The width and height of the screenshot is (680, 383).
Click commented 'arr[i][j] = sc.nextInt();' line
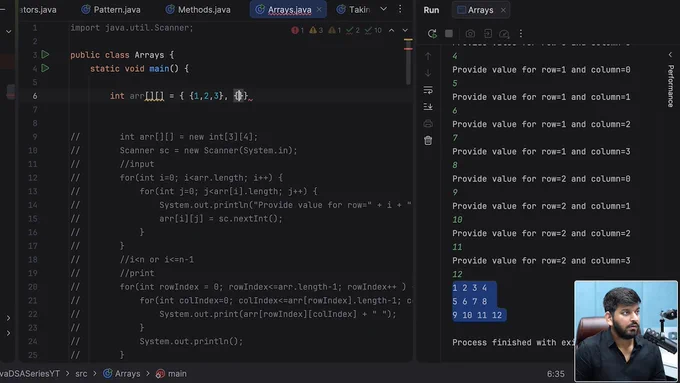tap(221, 219)
